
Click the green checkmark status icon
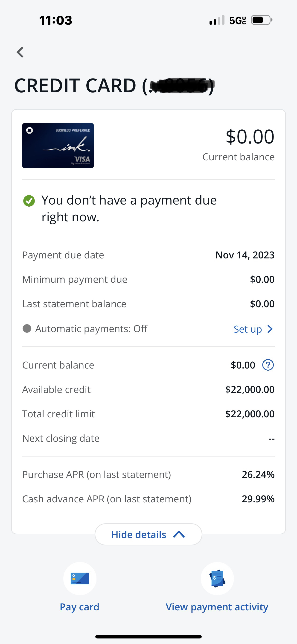(29, 201)
